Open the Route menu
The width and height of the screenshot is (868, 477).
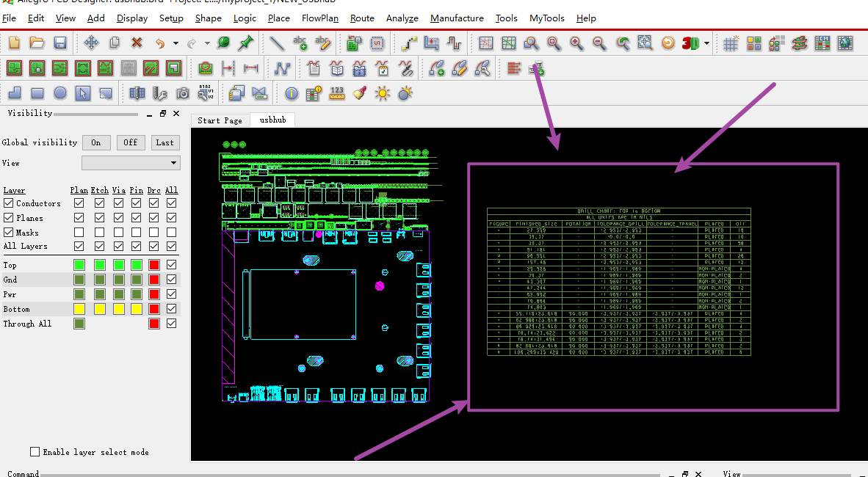(362, 18)
